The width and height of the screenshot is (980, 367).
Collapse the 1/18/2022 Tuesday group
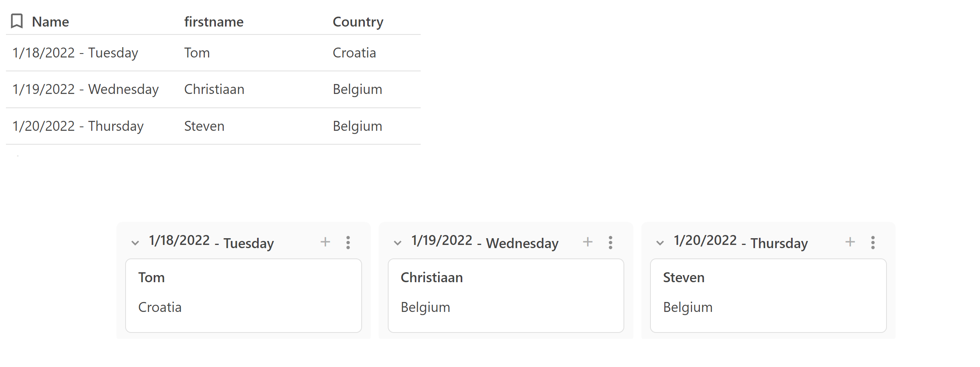click(x=135, y=243)
